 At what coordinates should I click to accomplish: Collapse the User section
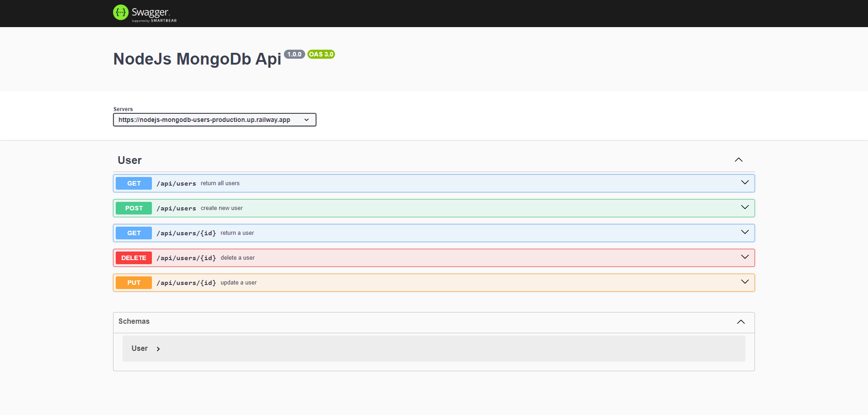coord(739,160)
